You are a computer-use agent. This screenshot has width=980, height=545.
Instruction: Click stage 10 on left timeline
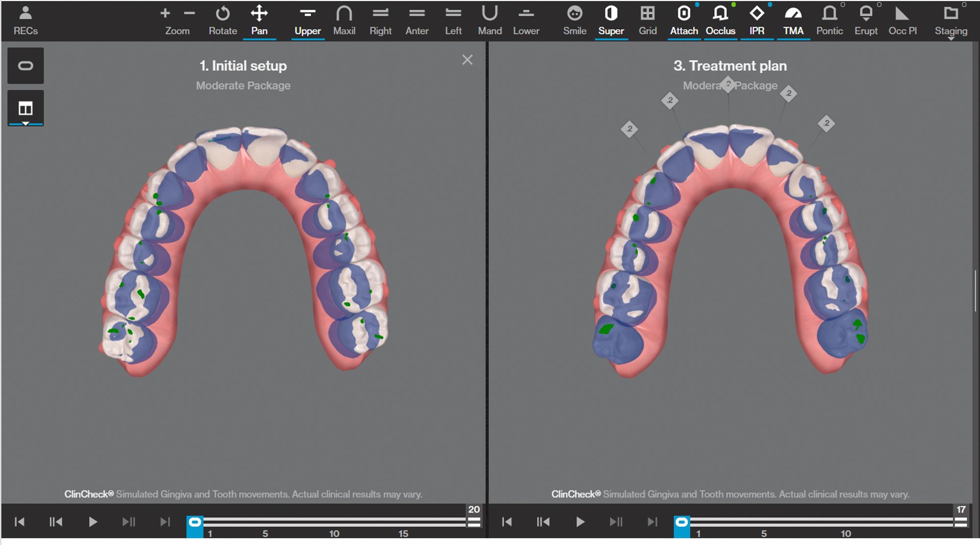[334, 533]
